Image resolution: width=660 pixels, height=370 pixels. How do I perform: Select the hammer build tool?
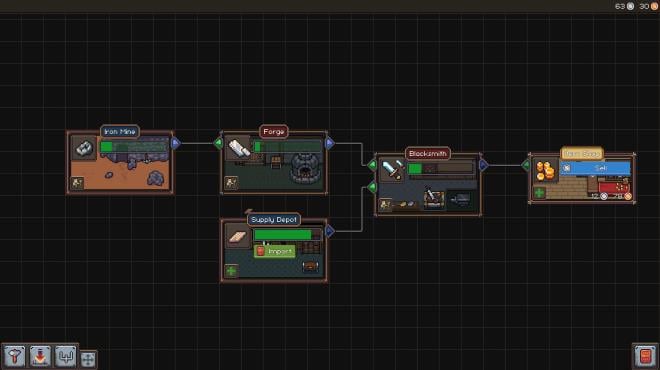14,356
